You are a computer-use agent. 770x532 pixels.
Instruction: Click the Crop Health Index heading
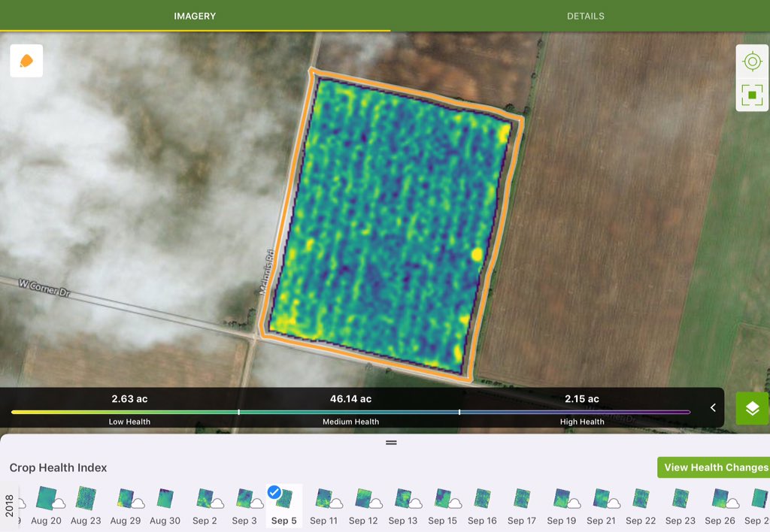pyautogui.click(x=58, y=467)
